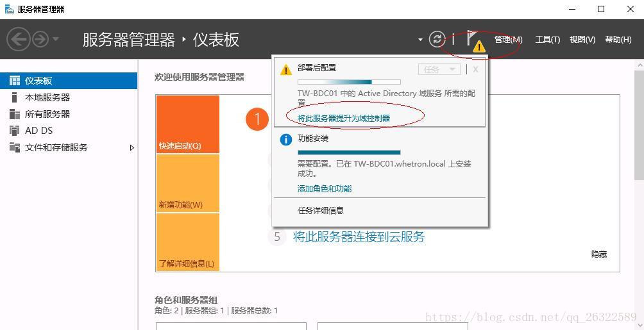Select the 快速启动(Q) tile
This screenshot has height=330, width=644.
(x=188, y=124)
